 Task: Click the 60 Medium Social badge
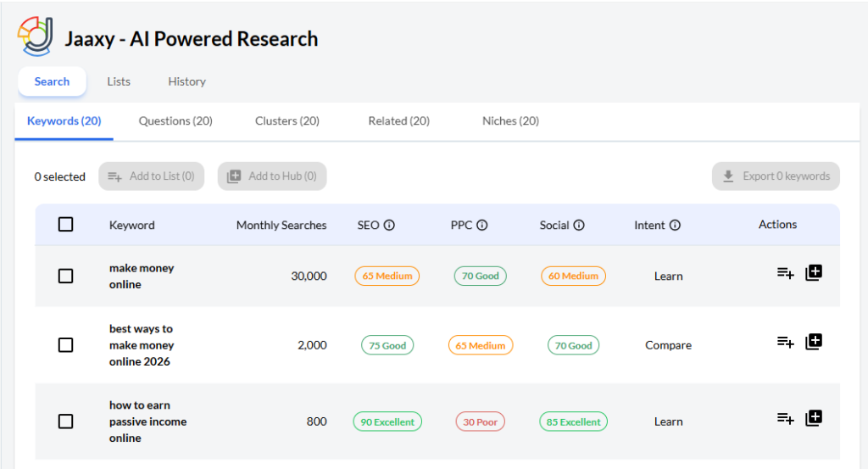coord(573,276)
